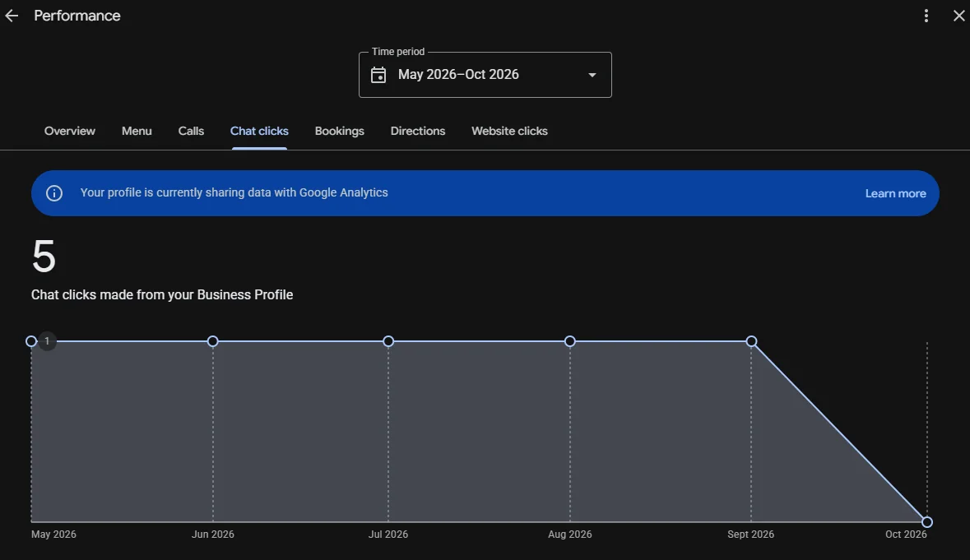Screen dimensions: 970x560
Task: Click the value tooltip showing 1
Action: 47,341
